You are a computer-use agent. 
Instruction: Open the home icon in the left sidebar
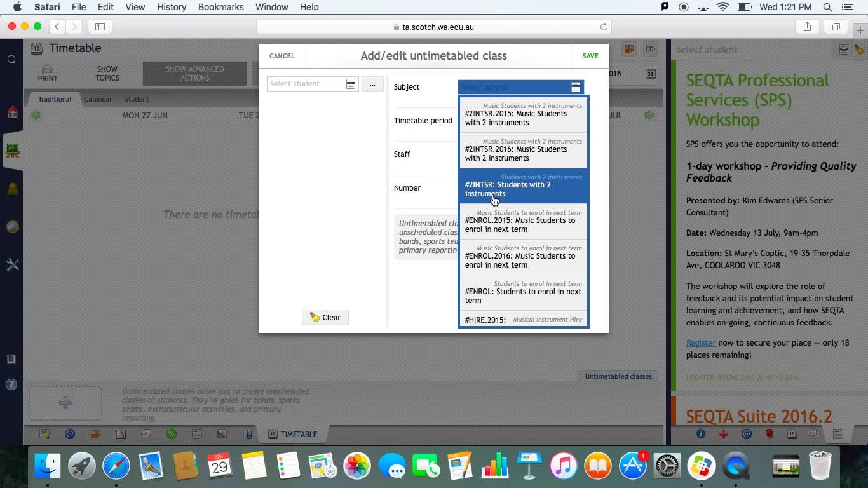pos(12,112)
